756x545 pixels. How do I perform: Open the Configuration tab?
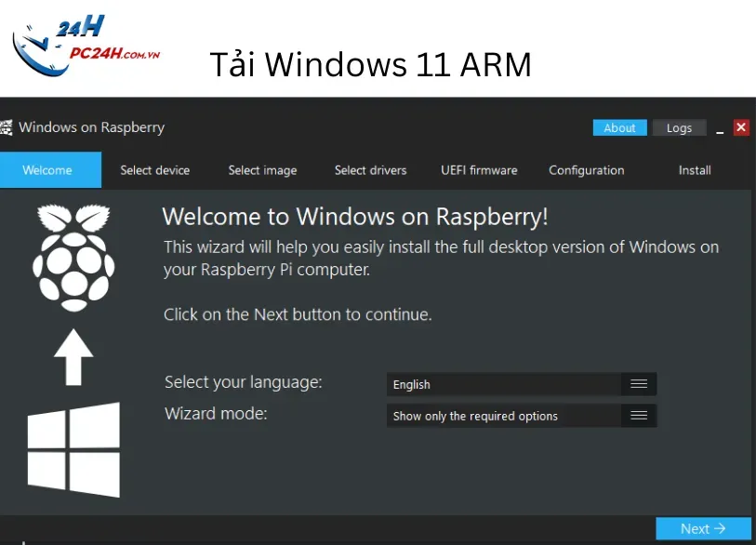point(586,170)
